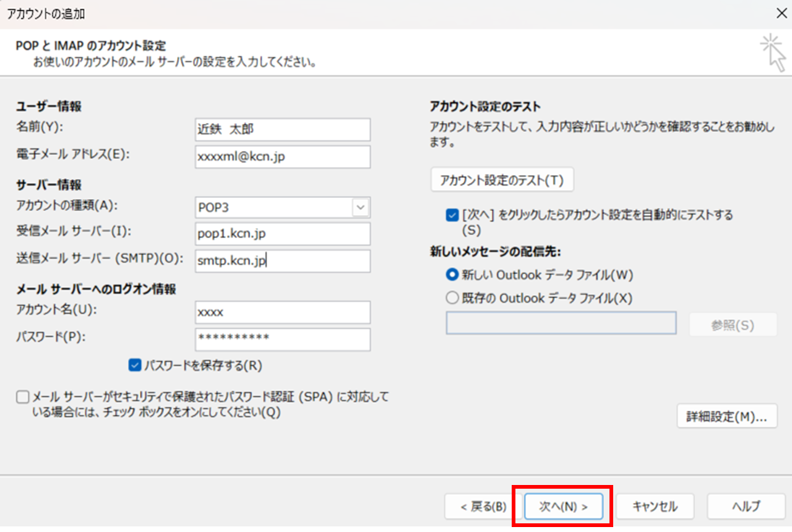Select the 受信メール サーバー field

[282, 234]
